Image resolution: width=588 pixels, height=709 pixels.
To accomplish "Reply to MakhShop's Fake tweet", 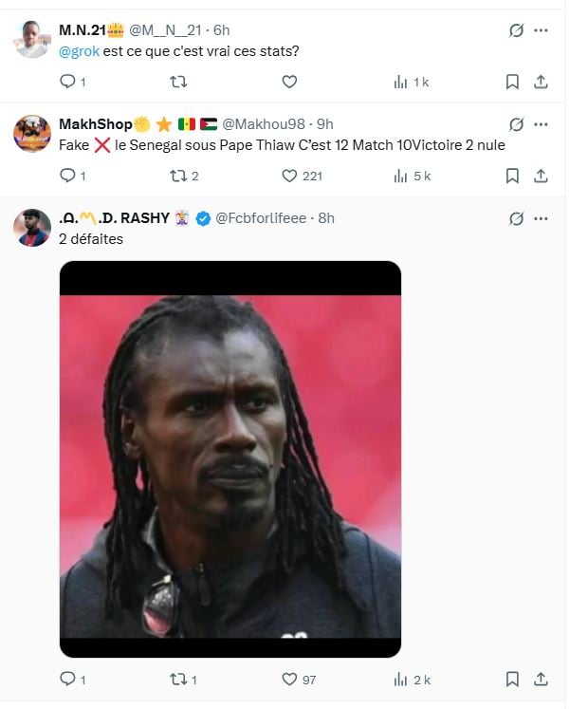I will pos(67,176).
